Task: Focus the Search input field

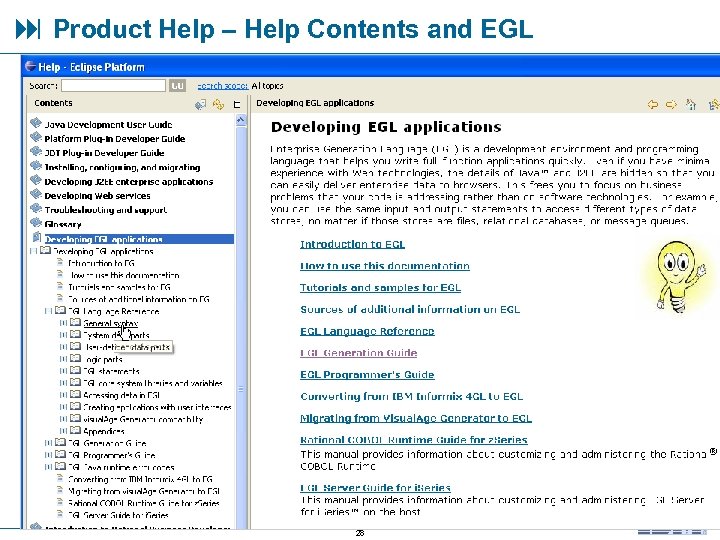Action: click(x=113, y=85)
